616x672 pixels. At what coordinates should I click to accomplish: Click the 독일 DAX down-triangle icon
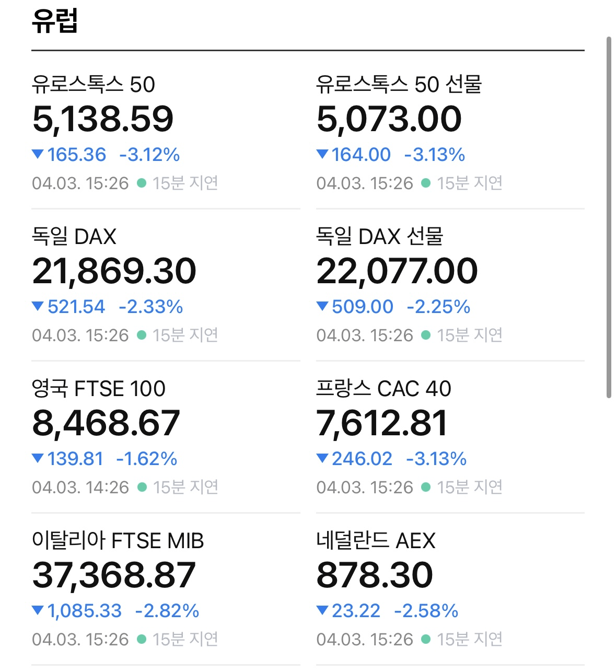38,306
